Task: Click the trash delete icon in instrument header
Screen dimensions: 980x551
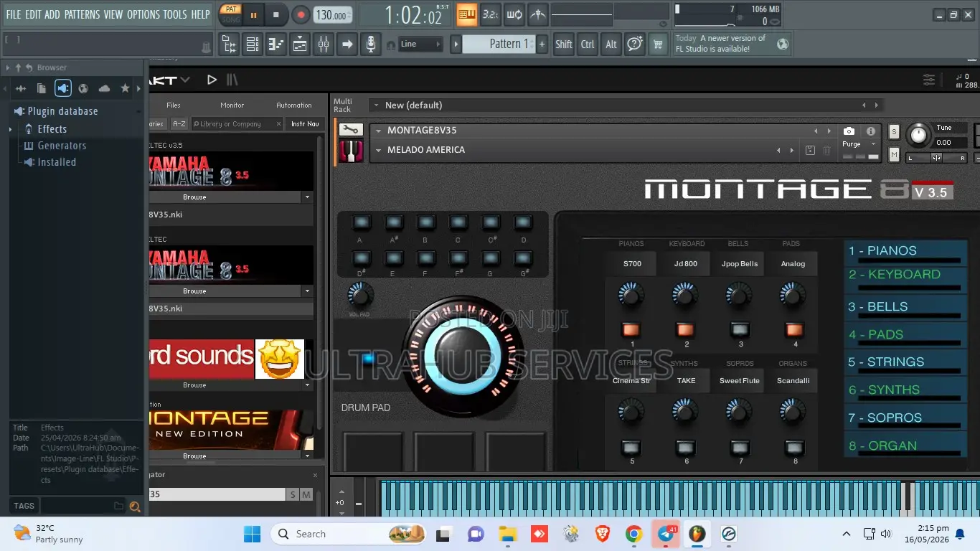Action: pos(826,151)
